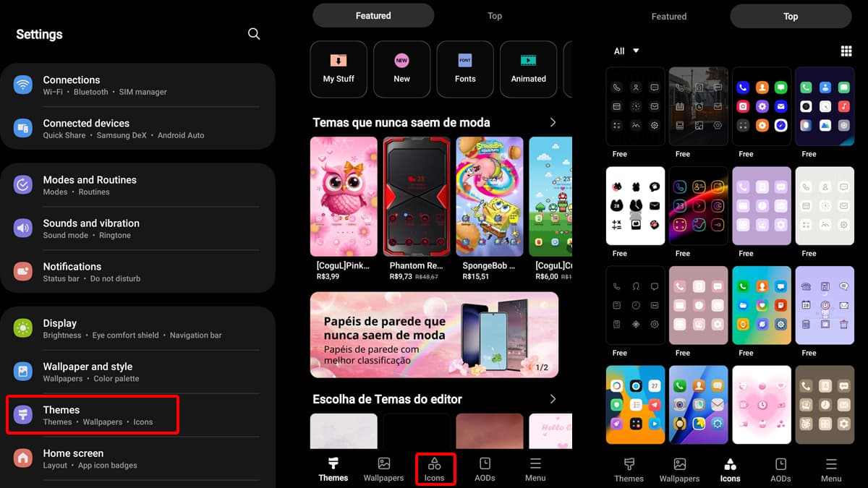Switch to the Featured tab

tap(373, 15)
